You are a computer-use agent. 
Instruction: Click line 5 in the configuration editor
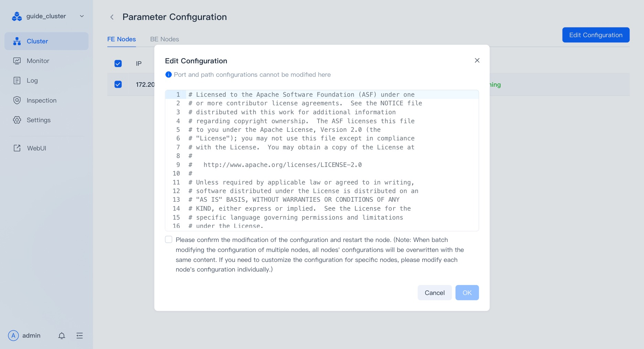(x=322, y=130)
